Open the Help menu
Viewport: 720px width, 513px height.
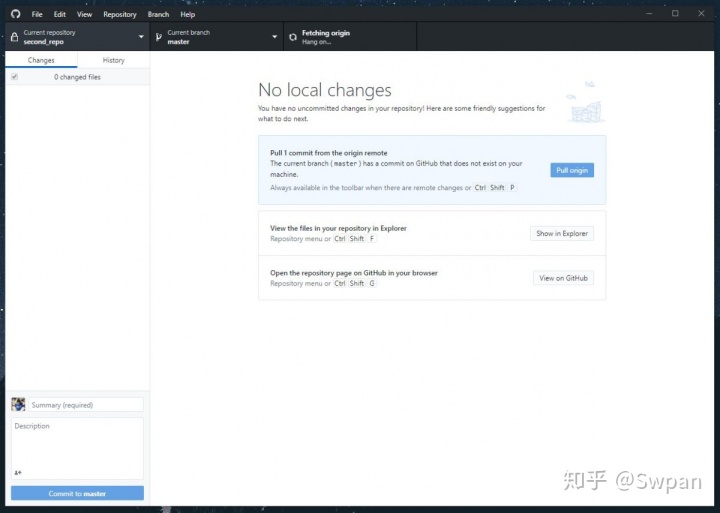[x=188, y=14]
